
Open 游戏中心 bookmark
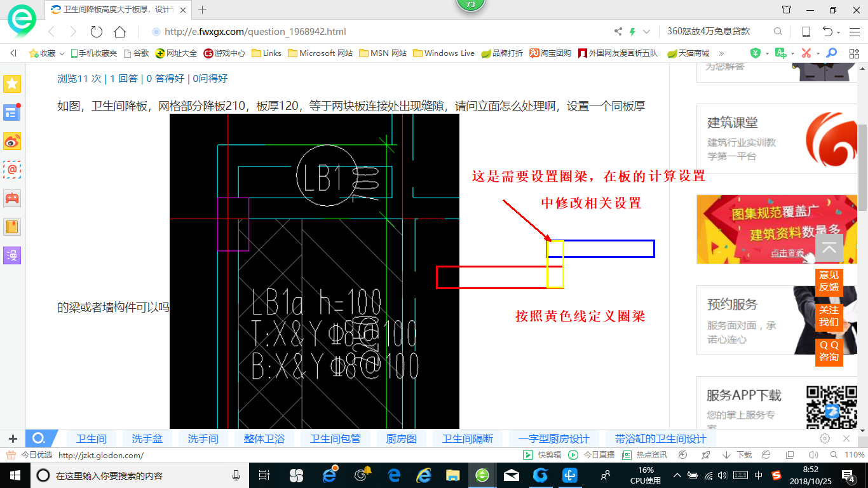tap(224, 53)
